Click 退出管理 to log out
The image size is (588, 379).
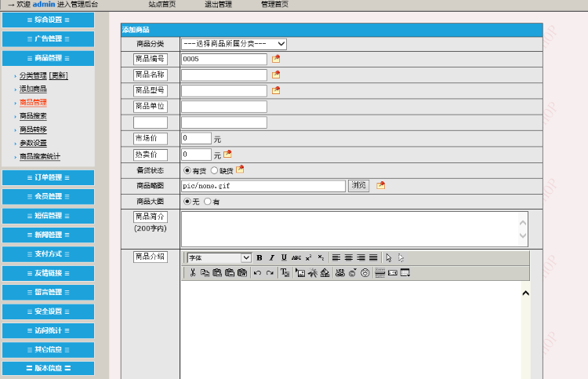[218, 5]
